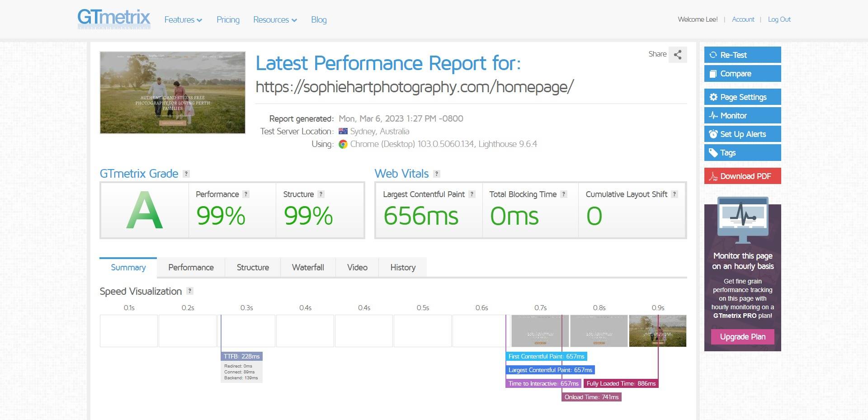Expand the Features dropdown menu
868x420 pixels.
(183, 20)
